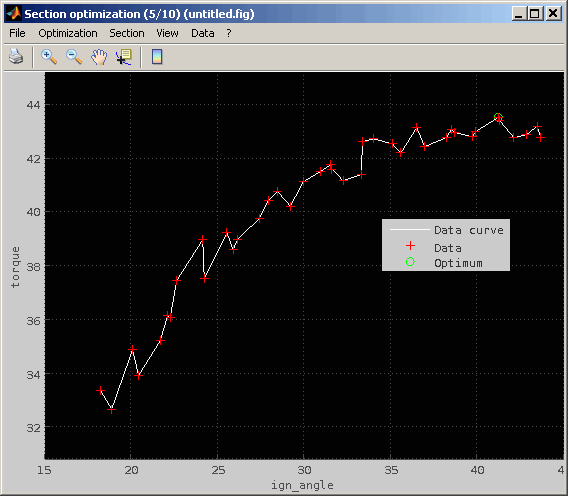Image resolution: width=568 pixels, height=496 pixels.
Task: Enable the Data Cursor tool
Action: tap(124, 57)
